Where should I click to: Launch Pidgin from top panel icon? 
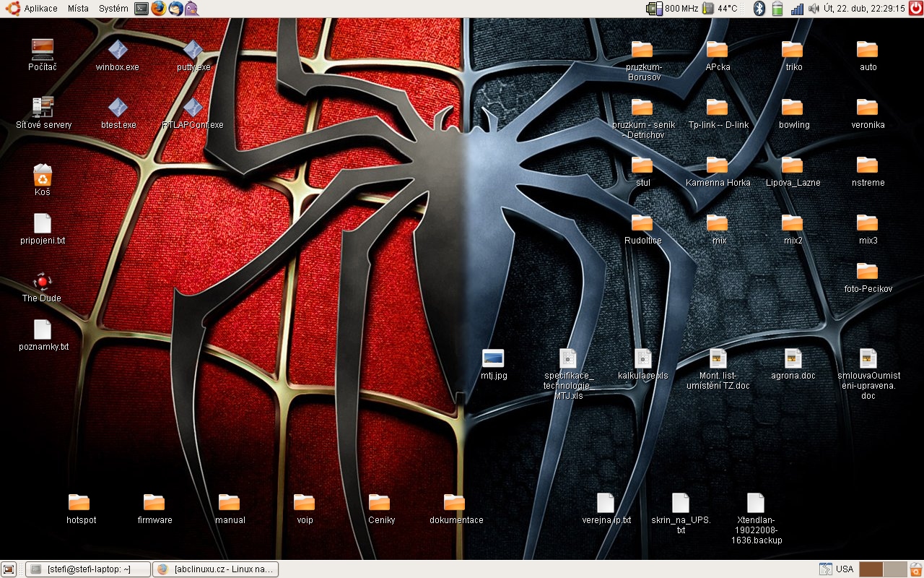pyautogui.click(x=191, y=9)
